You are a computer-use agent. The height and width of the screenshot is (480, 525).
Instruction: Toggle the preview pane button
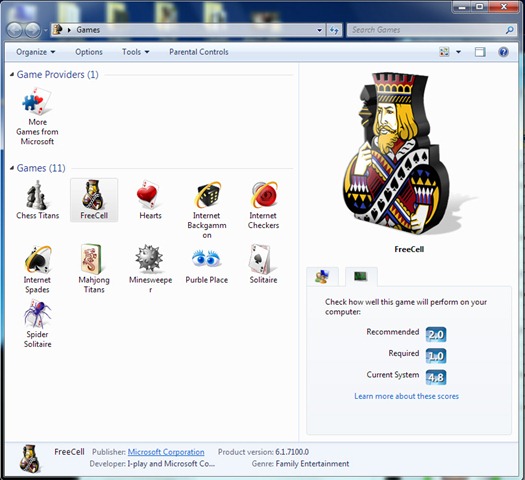tap(480, 52)
